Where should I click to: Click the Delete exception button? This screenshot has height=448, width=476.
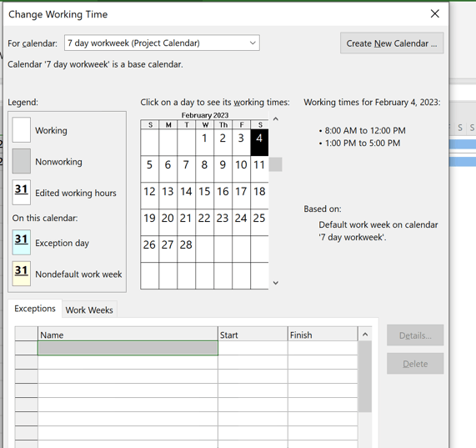pyautogui.click(x=415, y=364)
